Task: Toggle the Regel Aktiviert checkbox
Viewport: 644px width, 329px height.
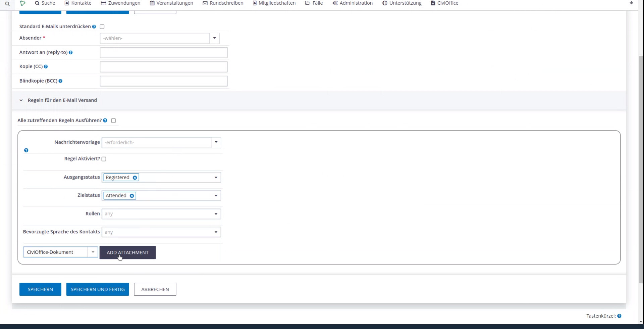Action: pyautogui.click(x=104, y=159)
